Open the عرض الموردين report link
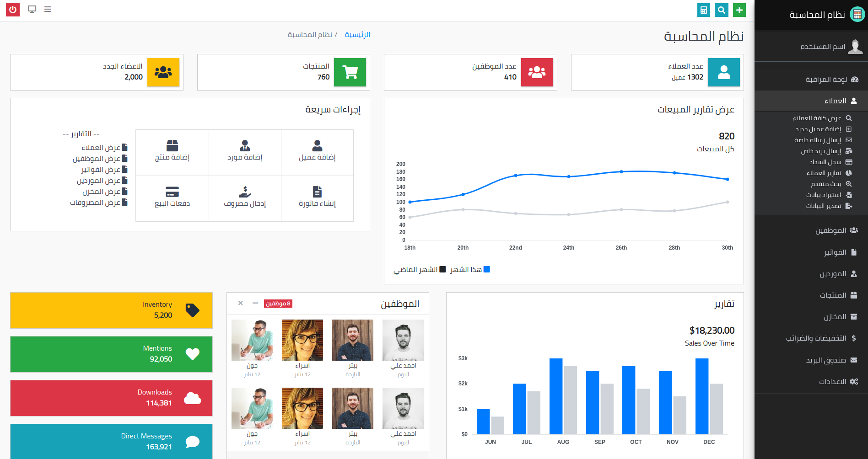 pos(102,181)
